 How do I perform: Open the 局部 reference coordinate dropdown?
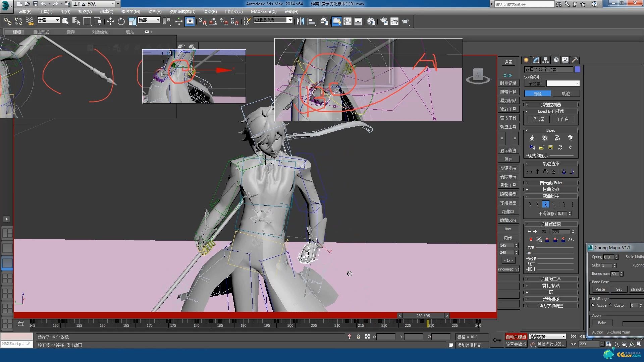[x=149, y=20]
